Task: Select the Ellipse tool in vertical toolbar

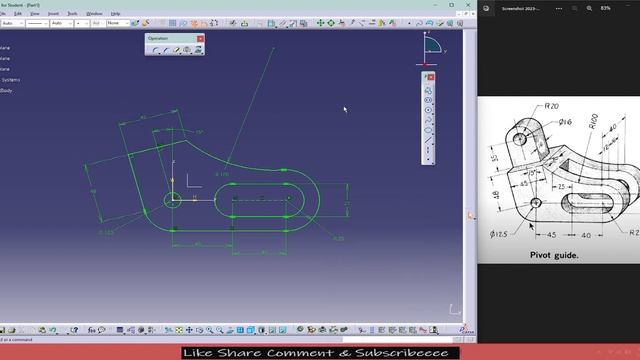Action: (428, 130)
